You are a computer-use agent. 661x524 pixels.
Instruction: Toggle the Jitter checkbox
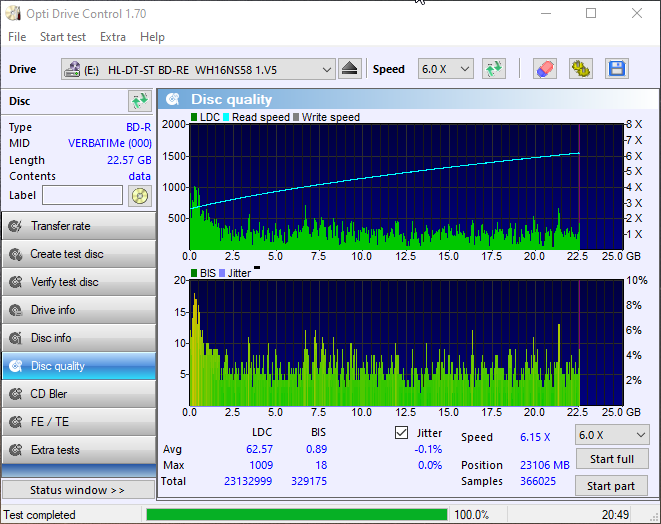(x=402, y=433)
